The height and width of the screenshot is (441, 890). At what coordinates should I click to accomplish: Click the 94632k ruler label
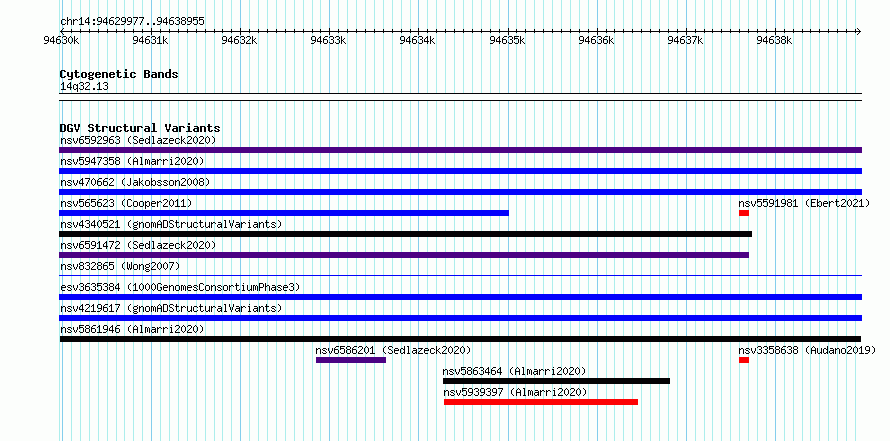pyautogui.click(x=239, y=40)
